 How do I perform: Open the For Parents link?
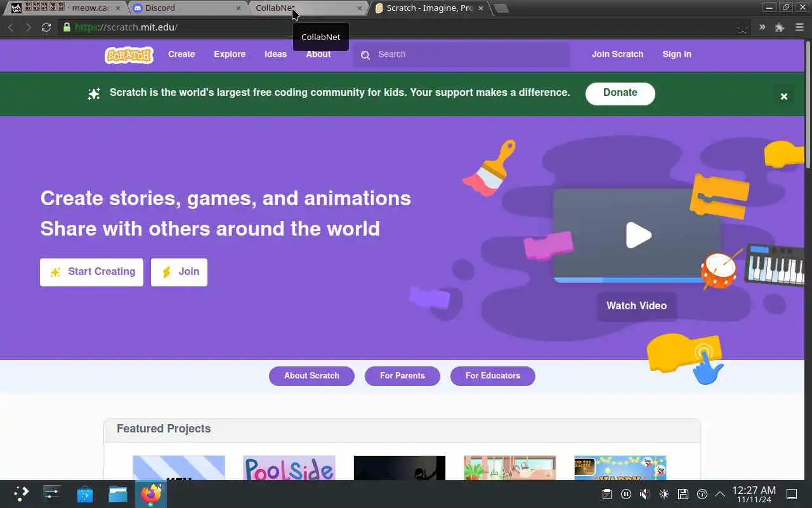pyautogui.click(x=402, y=376)
